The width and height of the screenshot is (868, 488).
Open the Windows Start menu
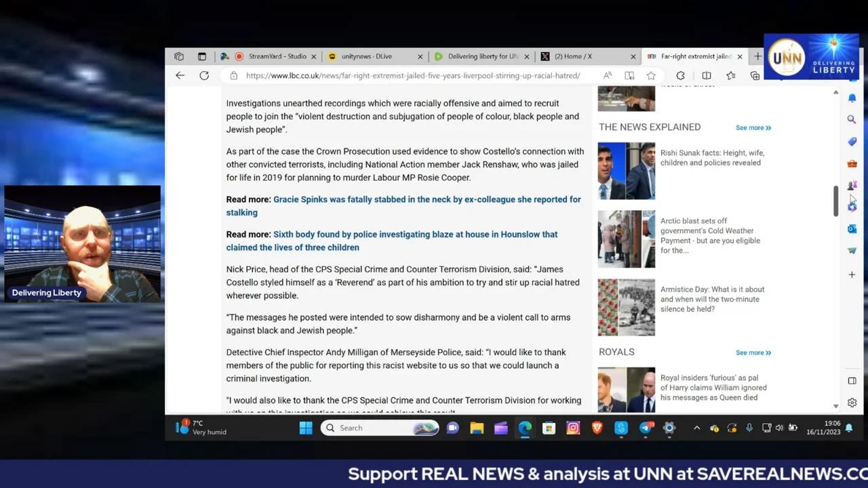point(306,428)
